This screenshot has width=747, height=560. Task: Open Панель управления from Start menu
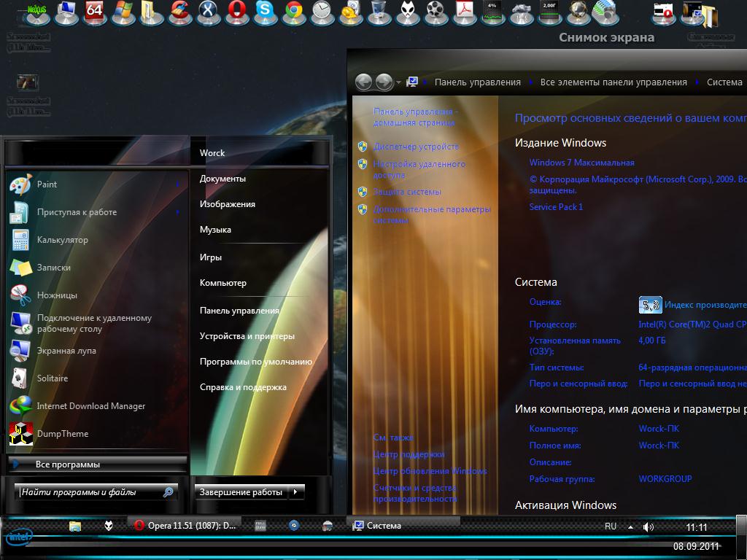click(x=239, y=311)
